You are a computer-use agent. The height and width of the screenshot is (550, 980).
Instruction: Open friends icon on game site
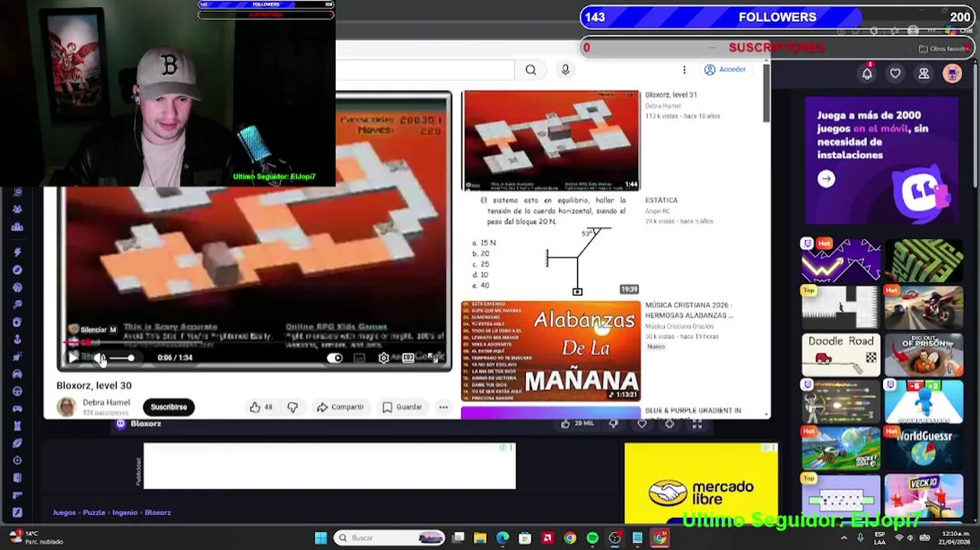tap(924, 73)
